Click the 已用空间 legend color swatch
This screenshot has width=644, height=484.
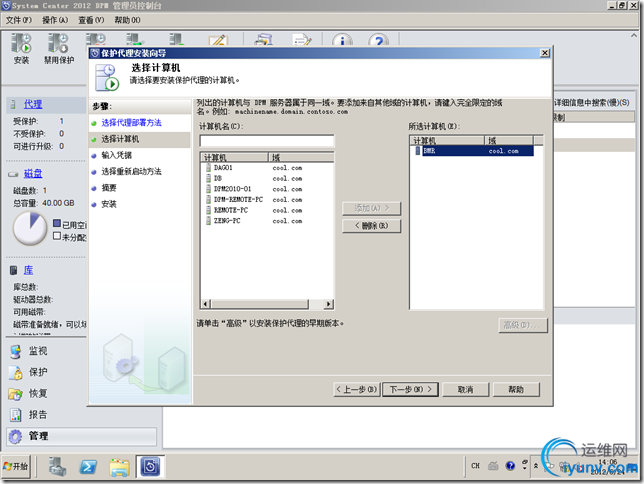point(57,223)
